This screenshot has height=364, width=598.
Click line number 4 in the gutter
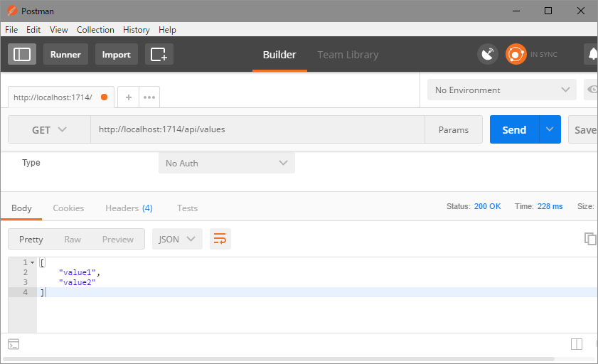point(25,292)
